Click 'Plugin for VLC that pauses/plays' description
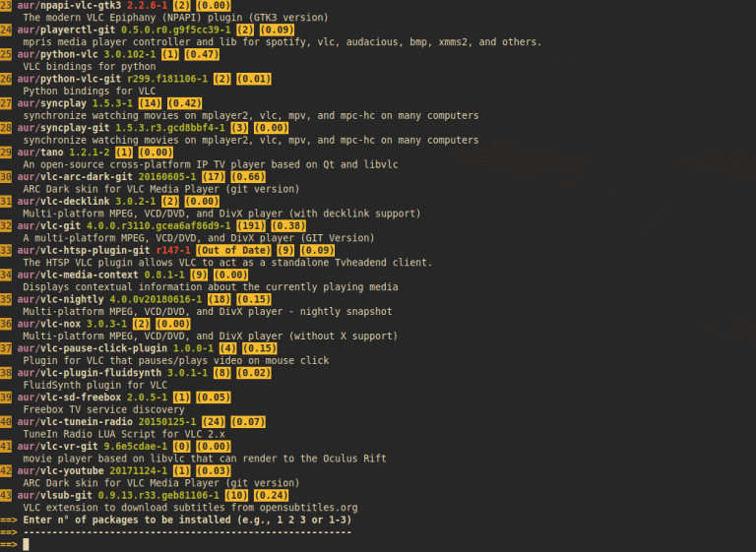Viewport: 756px width, 552px height. pos(176,360)
